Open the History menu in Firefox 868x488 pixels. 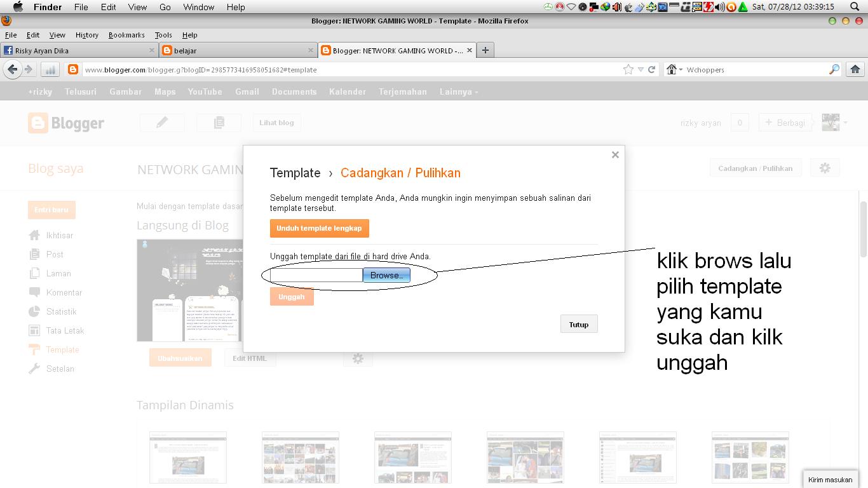tap(87, 35)
